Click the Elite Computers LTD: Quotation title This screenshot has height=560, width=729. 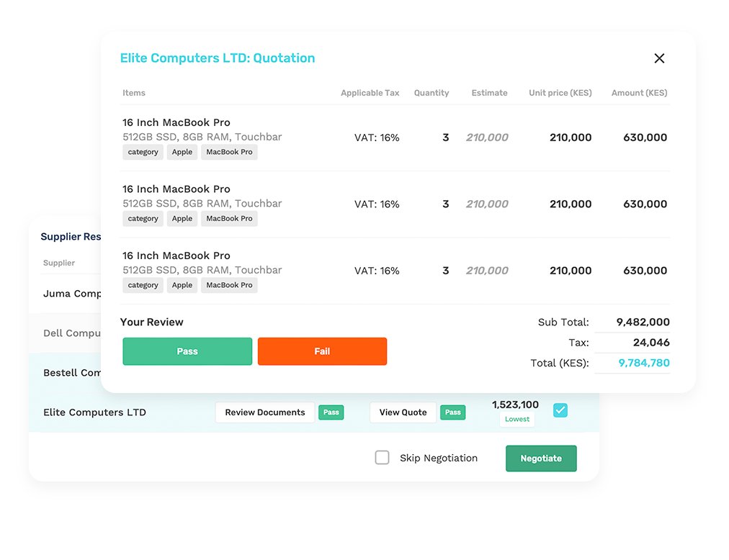pos(218,58)
